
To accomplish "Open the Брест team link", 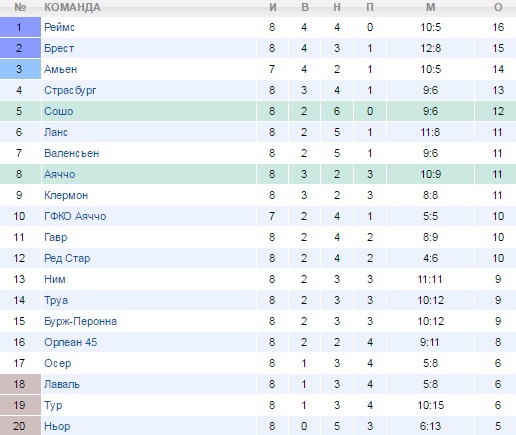I will [x=59, y=48].
